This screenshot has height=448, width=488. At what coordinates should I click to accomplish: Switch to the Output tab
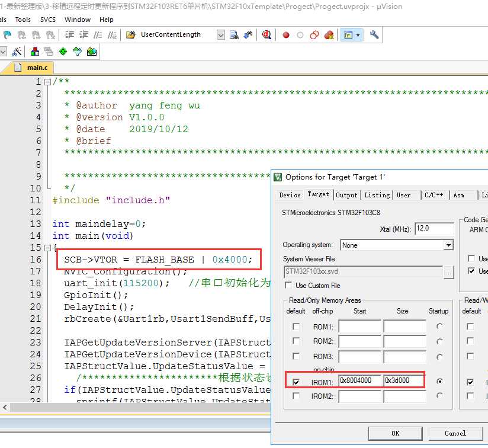point(346,195)
